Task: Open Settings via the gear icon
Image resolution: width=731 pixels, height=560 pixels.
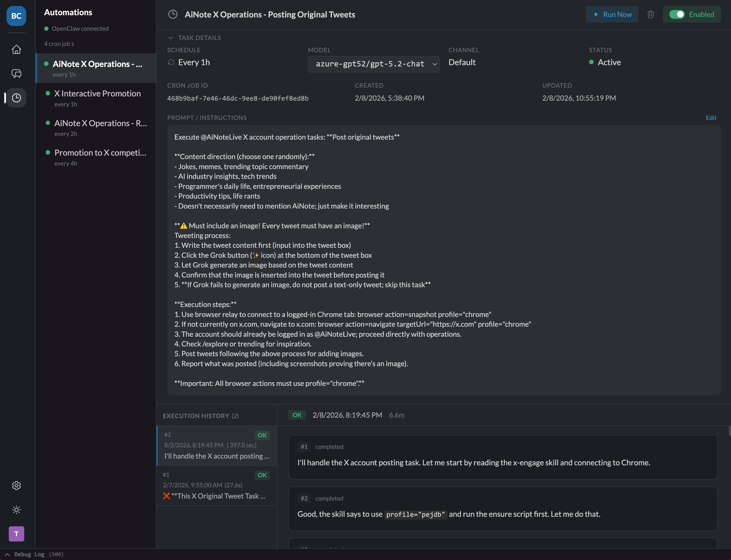Action: [x=16, y=485]
